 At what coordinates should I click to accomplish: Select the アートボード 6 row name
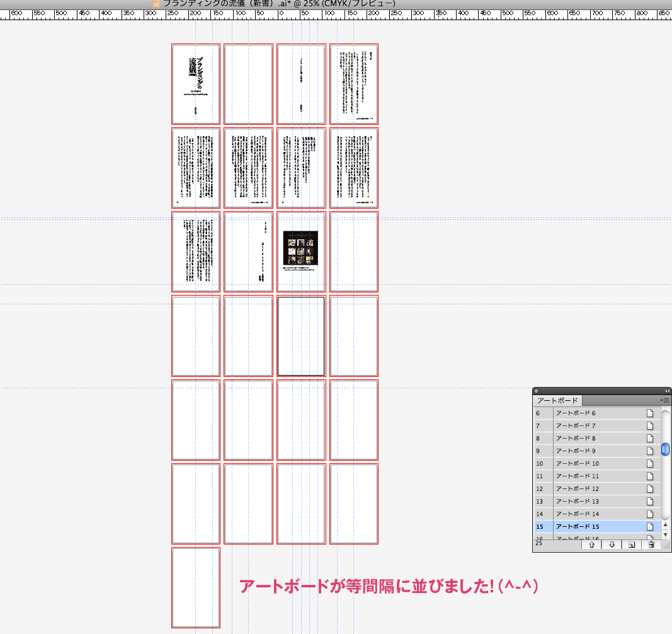point(576,413)
